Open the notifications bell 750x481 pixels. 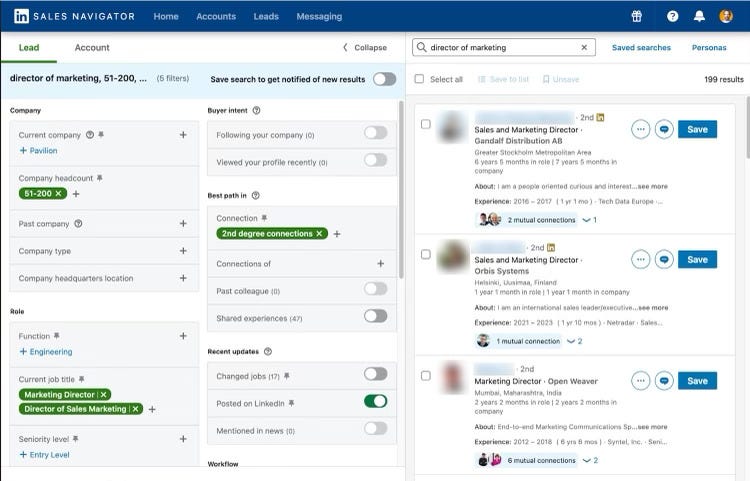(699, 16)
